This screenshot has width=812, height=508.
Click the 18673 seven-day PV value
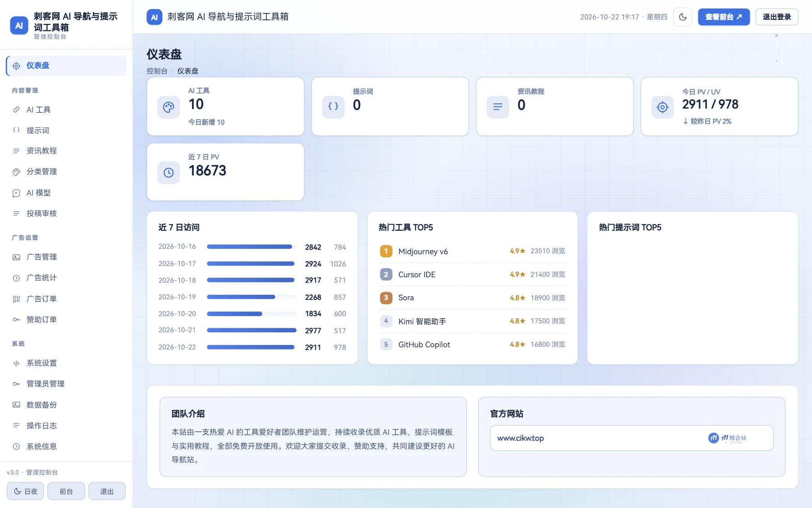208,171
